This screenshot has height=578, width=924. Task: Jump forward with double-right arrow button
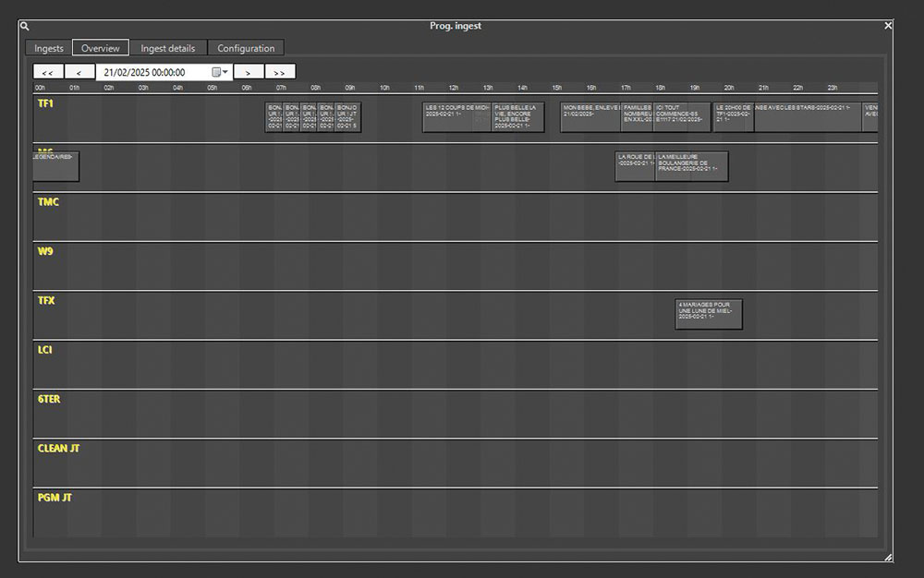click(x=280, y=72)
